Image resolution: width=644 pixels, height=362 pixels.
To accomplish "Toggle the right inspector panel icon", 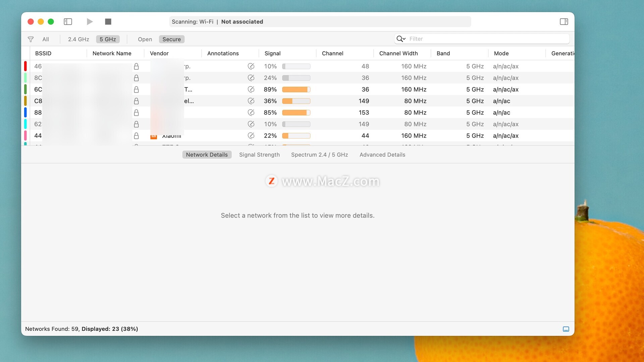I will click(564, 22).
